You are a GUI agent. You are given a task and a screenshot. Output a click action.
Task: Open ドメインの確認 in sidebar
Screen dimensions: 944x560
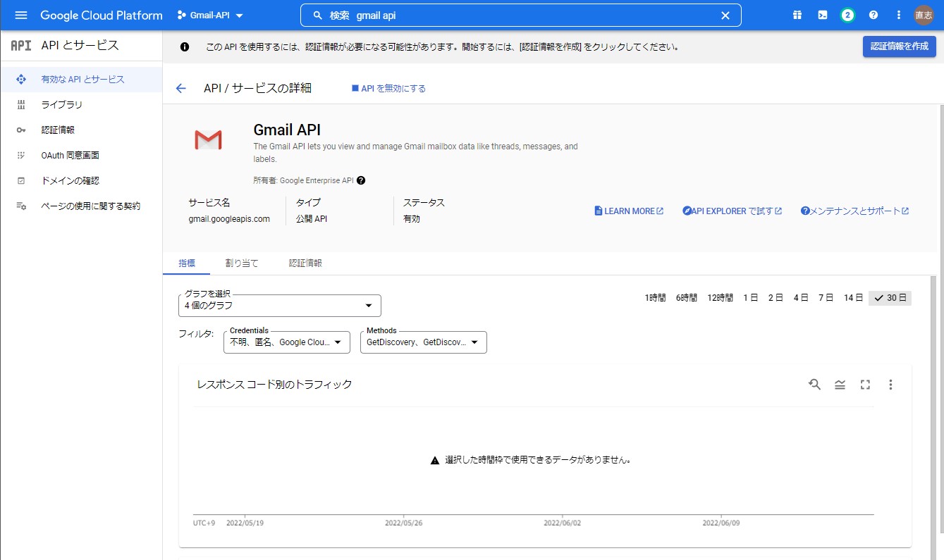tap(81, 181)
